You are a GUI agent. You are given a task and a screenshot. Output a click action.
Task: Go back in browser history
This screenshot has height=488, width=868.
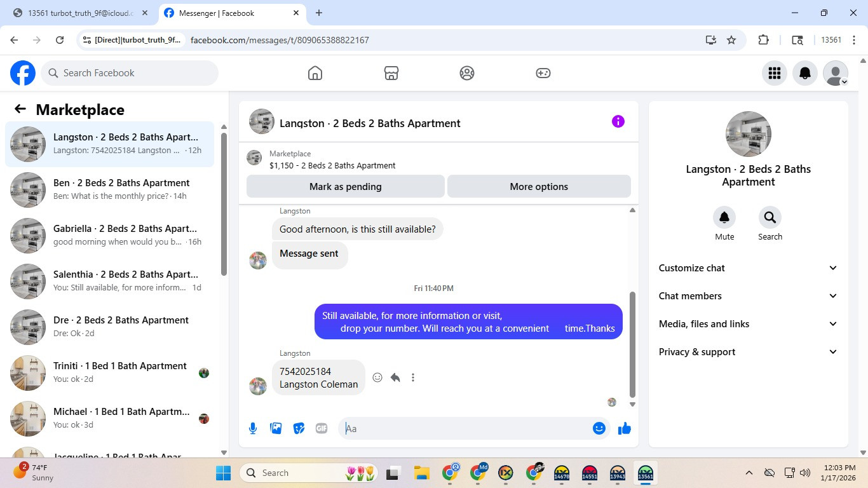tap(14, 40)
